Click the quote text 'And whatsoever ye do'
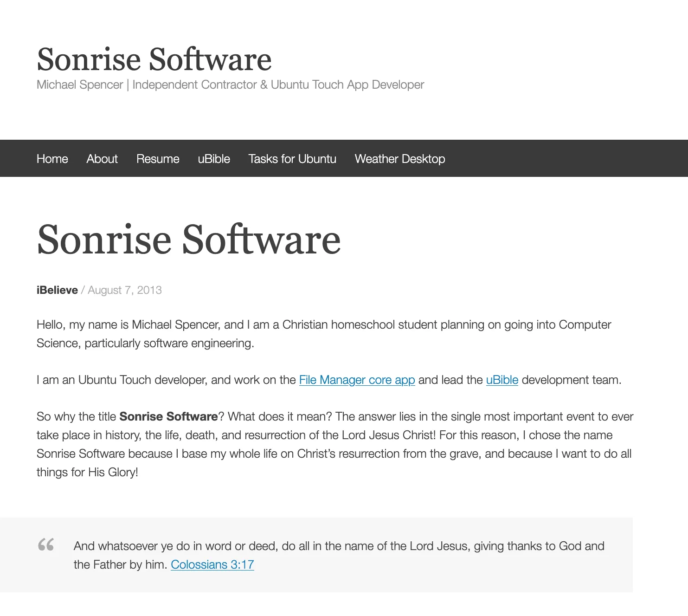The height and width of the screenshot is (616, 688). [339, 555]
